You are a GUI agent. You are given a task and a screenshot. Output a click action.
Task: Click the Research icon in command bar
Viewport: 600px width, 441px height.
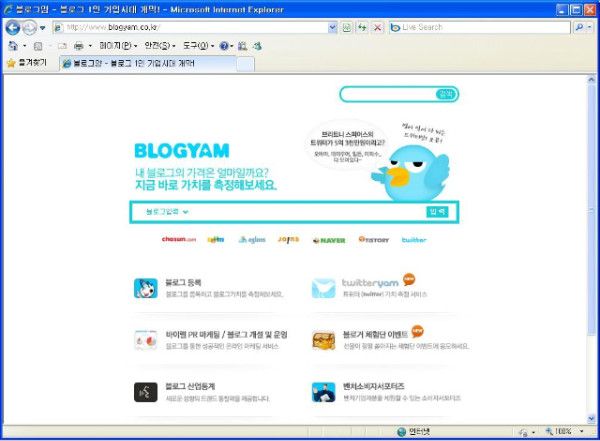click(x=242, y=46)
